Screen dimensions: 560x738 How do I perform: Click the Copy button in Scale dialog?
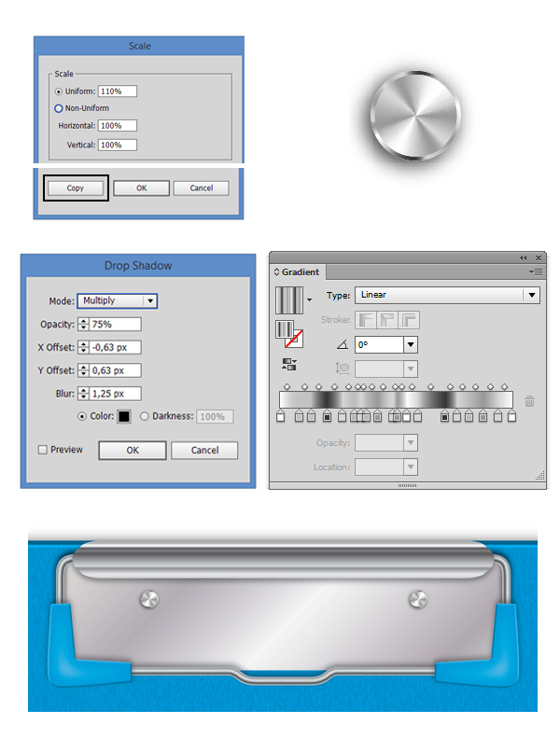tap(76, 188)
